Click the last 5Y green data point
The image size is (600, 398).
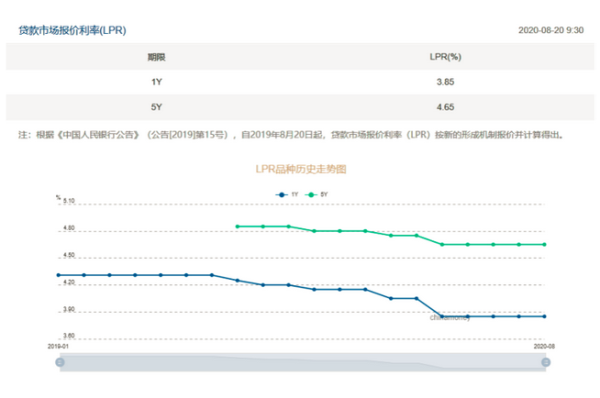pos(545,244)
